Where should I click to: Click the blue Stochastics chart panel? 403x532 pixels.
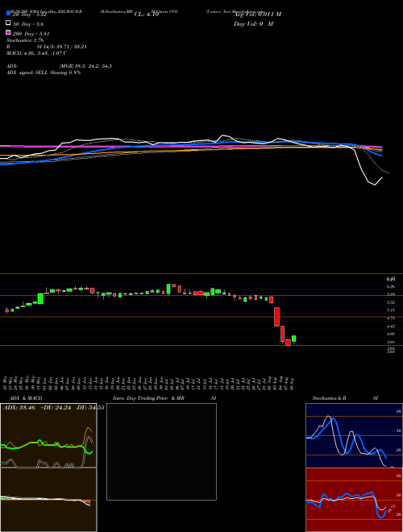(x=354, y=435)
